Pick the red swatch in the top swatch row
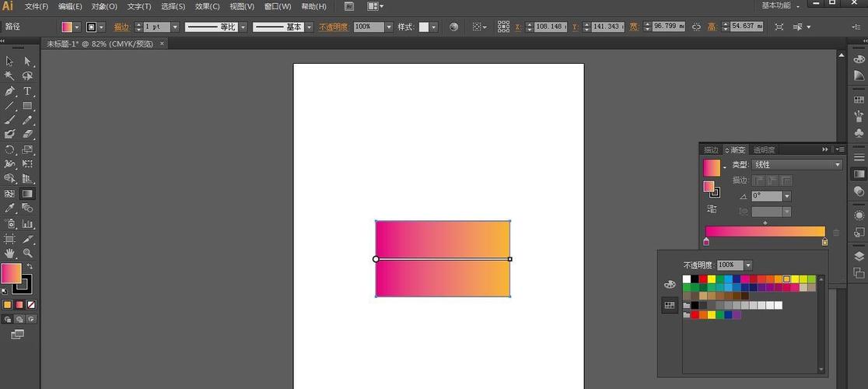The width and height of the screenshot is (868, 389). [703, 279]
